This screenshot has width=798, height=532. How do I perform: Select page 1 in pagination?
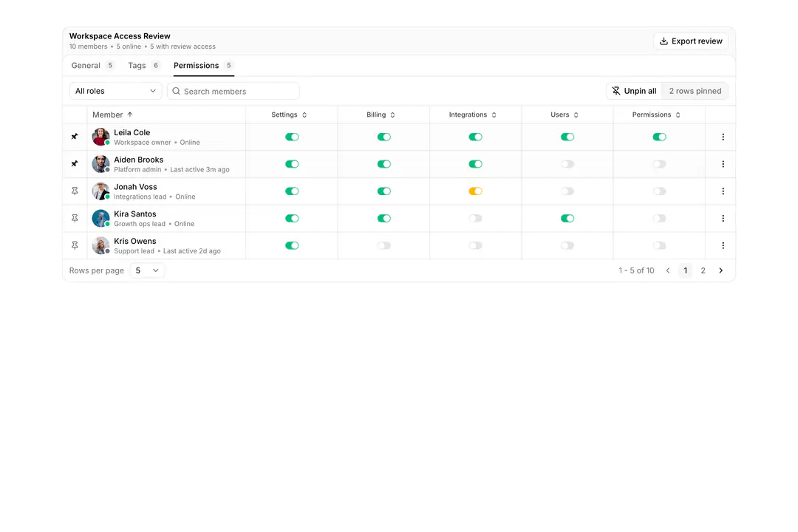[x=685, y=270]
